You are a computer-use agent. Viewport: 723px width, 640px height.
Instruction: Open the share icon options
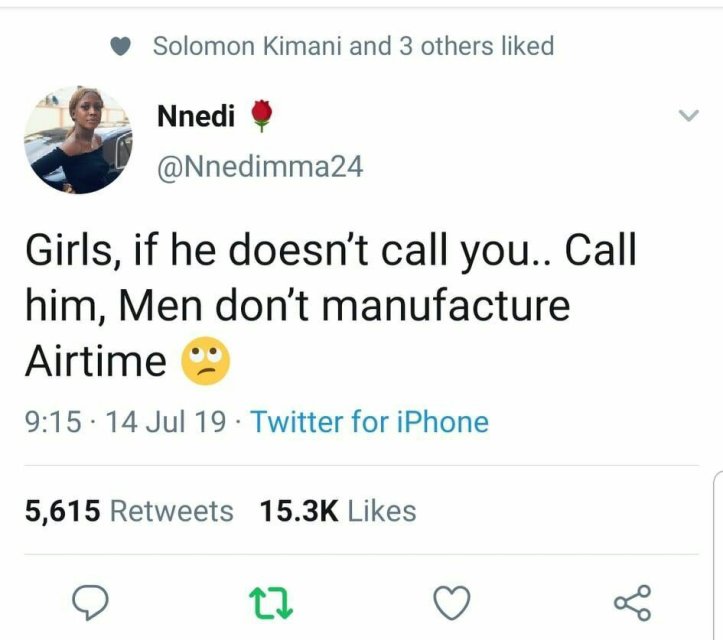[x=631, y=601]
